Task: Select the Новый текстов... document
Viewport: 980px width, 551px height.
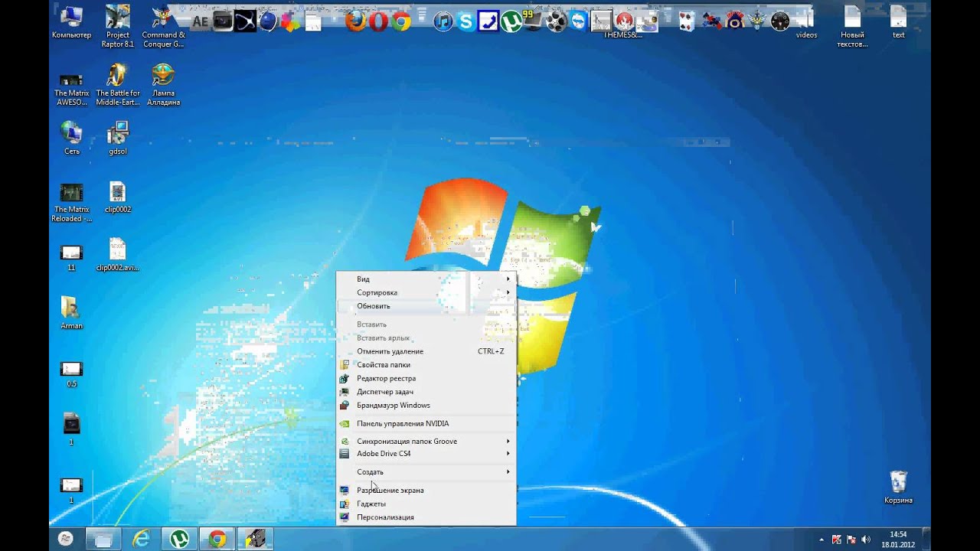Action: pos(852,26)
